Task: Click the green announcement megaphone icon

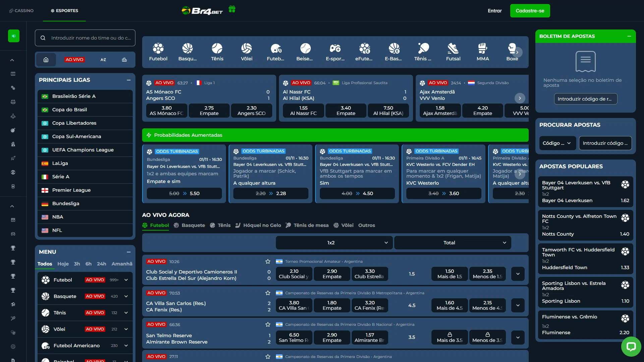Action: (x=14, y=36)
